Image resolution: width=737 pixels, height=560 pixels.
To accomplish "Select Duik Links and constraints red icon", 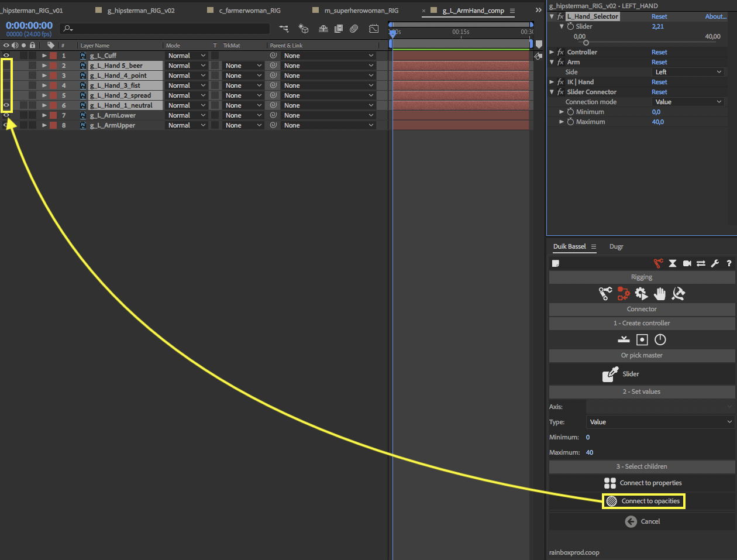I will click(624, 293).
